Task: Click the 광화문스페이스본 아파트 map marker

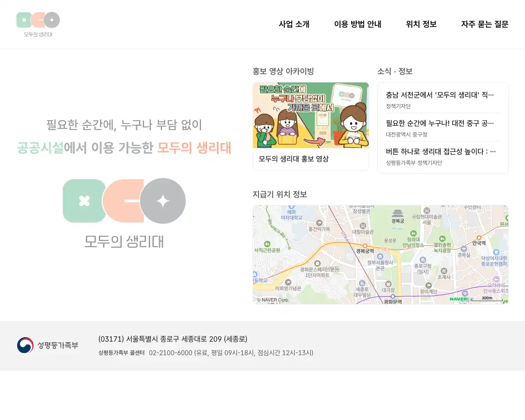Action: click(x=317, y=263)
